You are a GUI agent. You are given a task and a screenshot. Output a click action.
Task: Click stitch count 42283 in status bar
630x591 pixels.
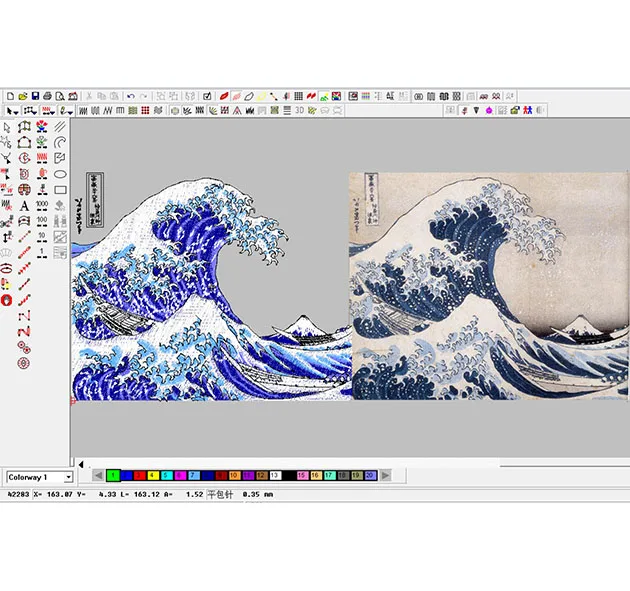point(18,494)
